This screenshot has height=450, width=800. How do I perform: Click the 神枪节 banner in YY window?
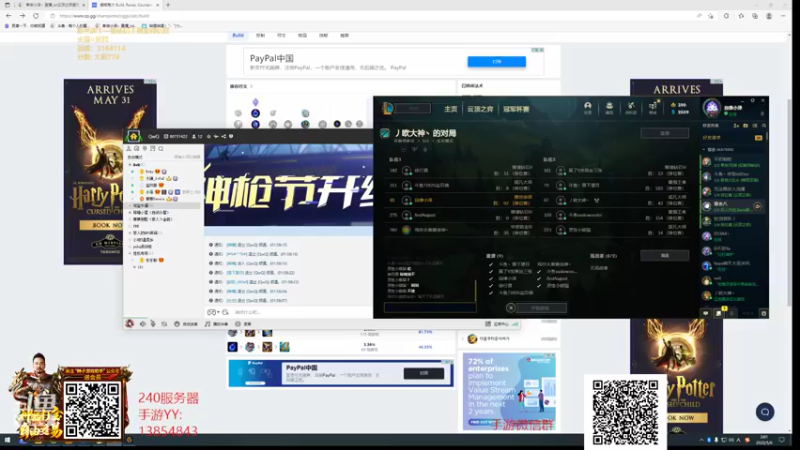289,184
